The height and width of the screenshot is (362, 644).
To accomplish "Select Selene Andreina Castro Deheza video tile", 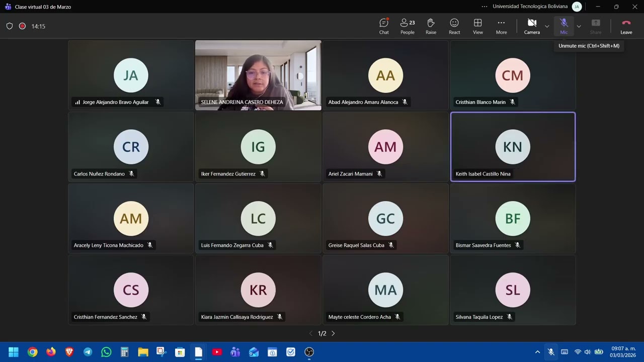I will click(258, 75).
